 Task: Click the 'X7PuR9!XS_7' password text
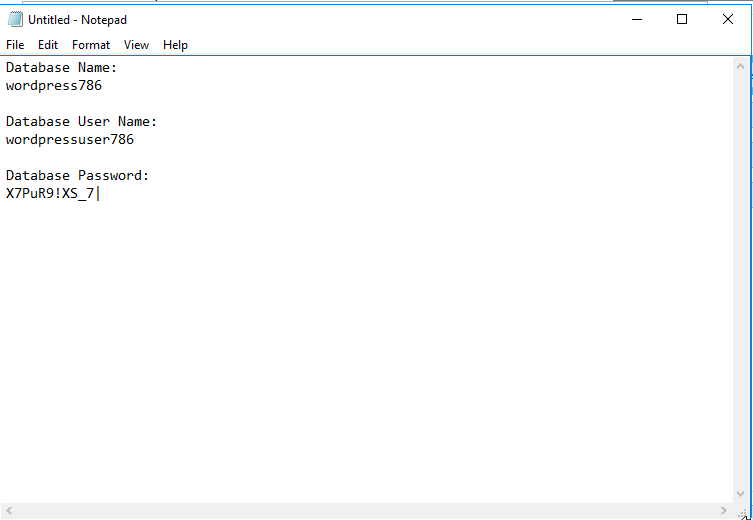coord(50,194)
